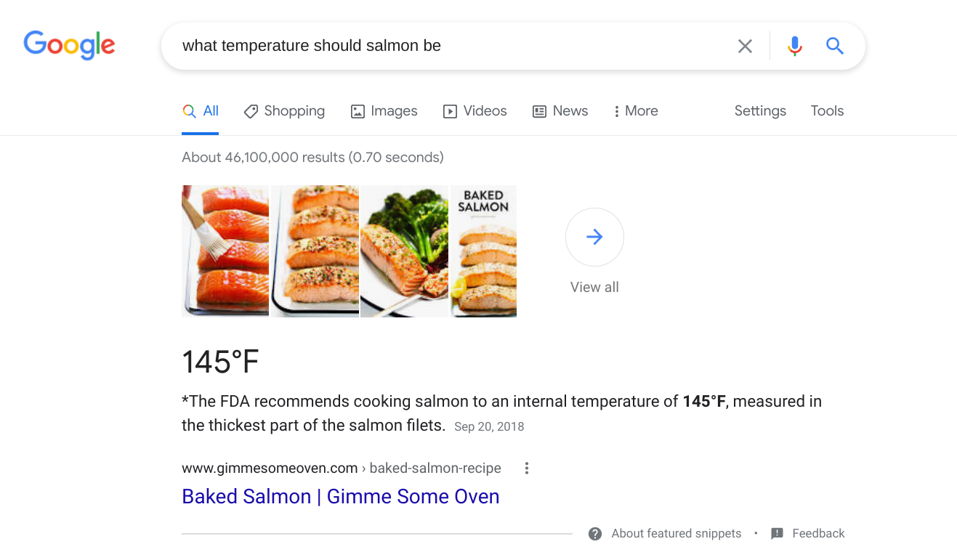Viewport: 957px width, 560px height.
Task: Open the Tools options
Action: point(827,111)
